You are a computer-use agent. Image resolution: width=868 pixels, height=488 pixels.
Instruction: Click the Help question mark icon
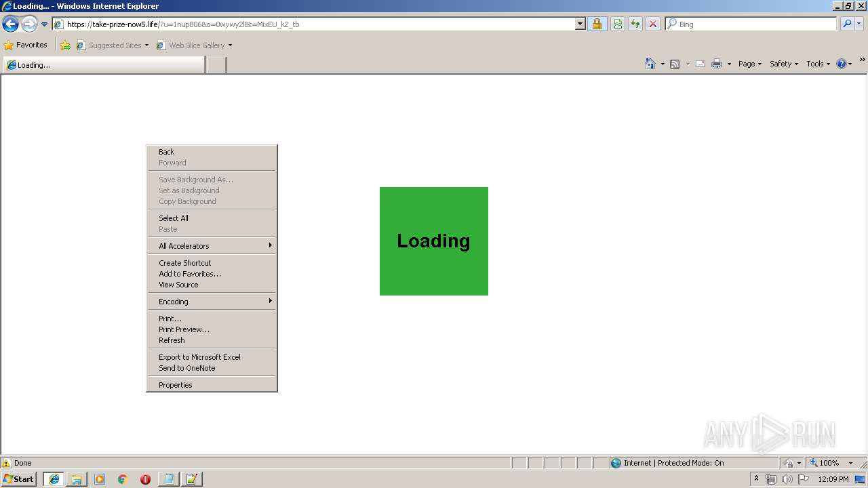842,64
